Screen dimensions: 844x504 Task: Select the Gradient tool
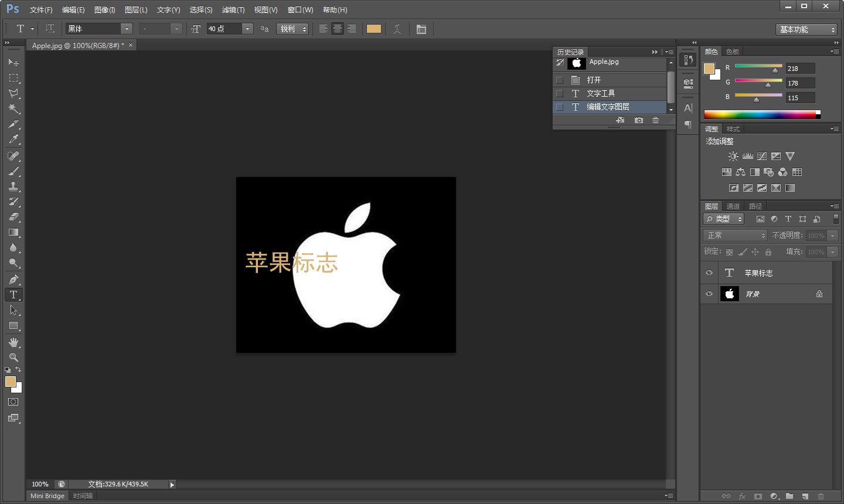13,233
